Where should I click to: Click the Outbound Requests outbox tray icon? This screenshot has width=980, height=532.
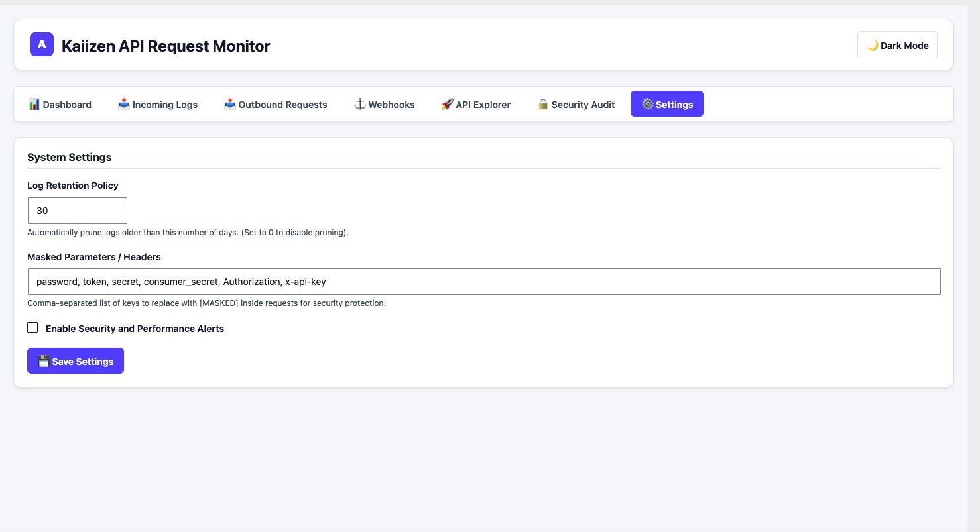tap(230, 104)
